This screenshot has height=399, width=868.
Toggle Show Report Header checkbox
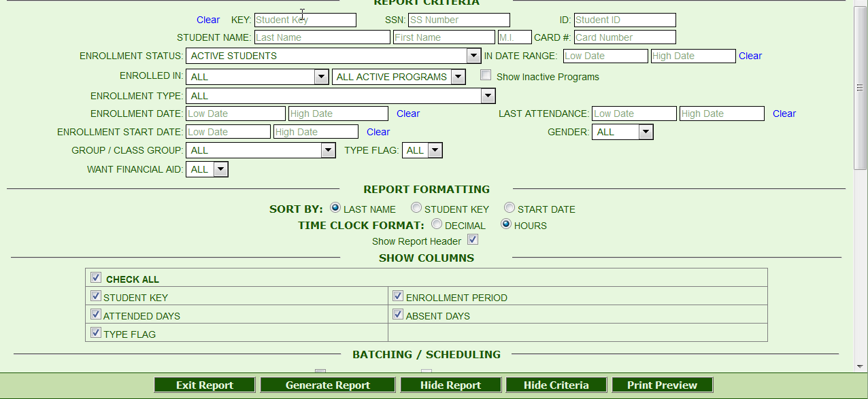[x=473, y=239]
